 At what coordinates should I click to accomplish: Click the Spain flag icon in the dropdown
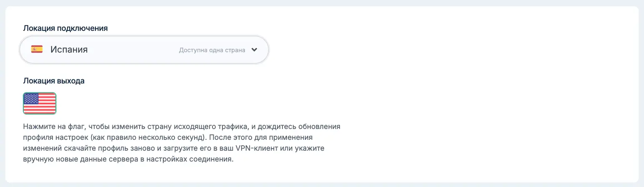(x=37, y=49)
